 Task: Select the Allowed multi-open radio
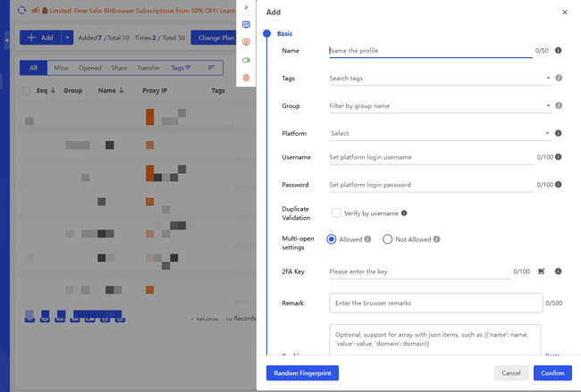332,239
